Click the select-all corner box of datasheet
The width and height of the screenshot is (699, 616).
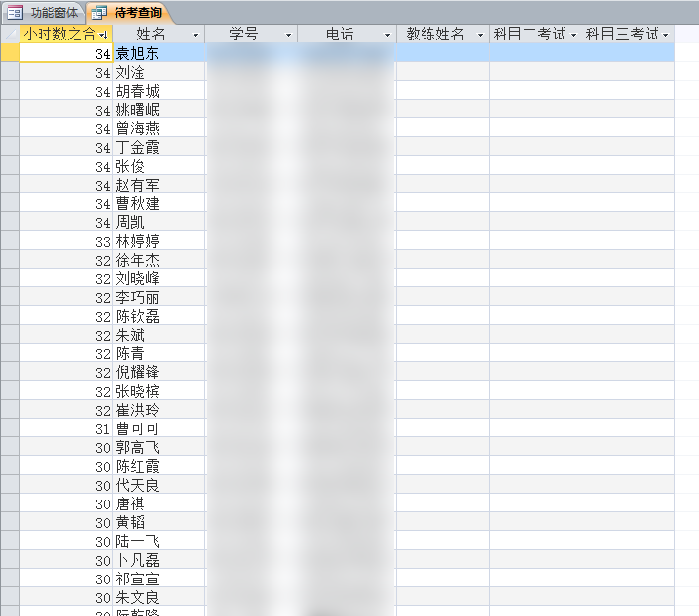[x=10, y=35]
